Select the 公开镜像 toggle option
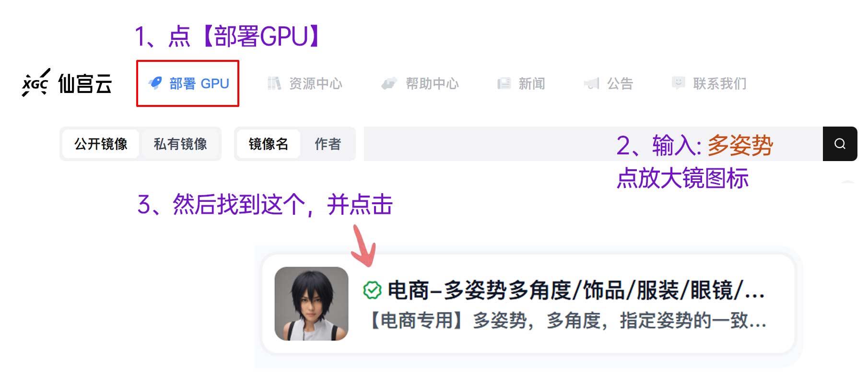Viewport: 868px width, 384px height. tap(101, 144)
